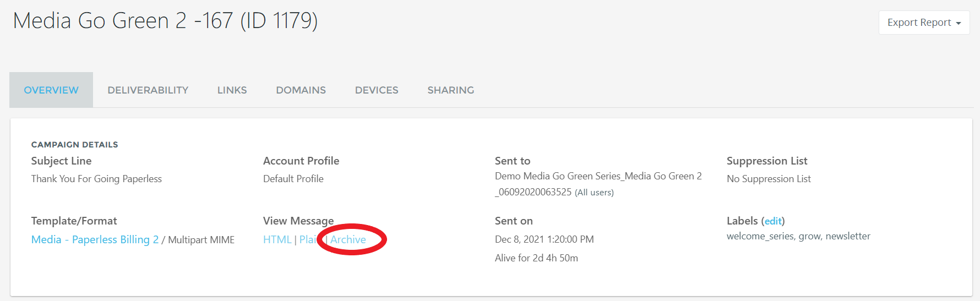Click the Media Go Green 2 -167 page title
Viewport: 980px width, 301px height.
(165, 21)
